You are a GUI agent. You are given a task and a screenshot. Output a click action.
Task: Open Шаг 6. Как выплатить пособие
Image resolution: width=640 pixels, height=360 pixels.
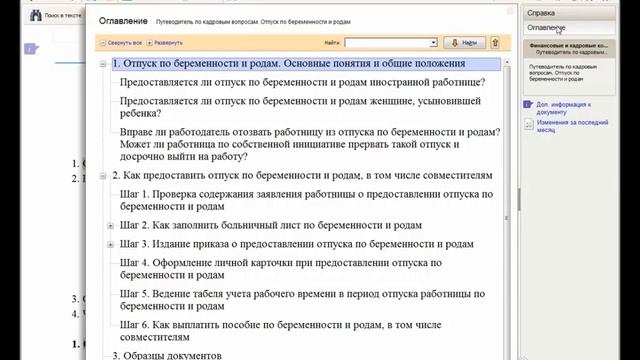coord(280,331)
